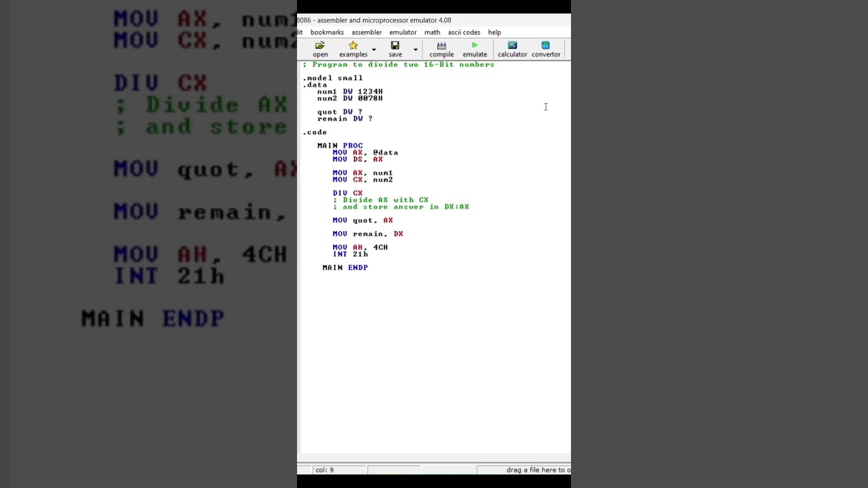Click the 'MOV AX, num1' line

click(x=363, y=173)
